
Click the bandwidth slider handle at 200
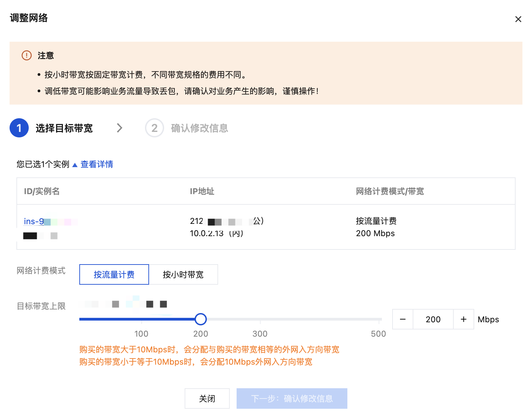point(201,319)
